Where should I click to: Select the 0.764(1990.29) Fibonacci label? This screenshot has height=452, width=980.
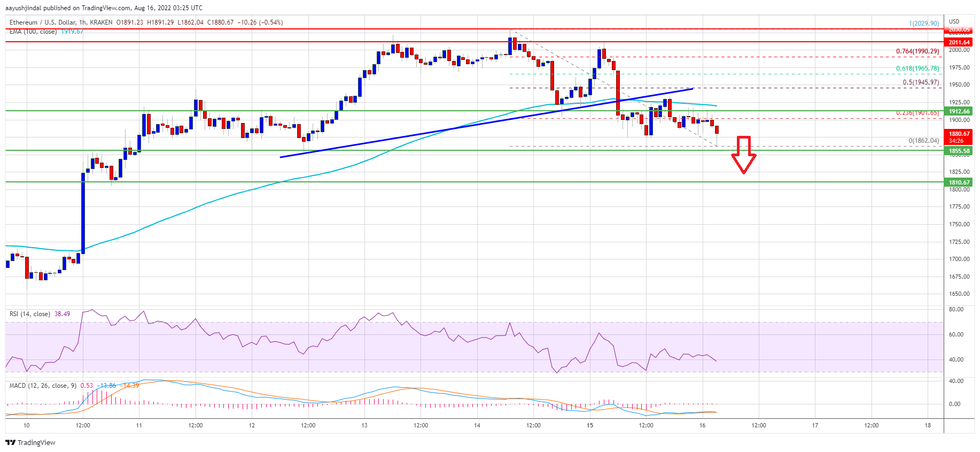point(917,51)
